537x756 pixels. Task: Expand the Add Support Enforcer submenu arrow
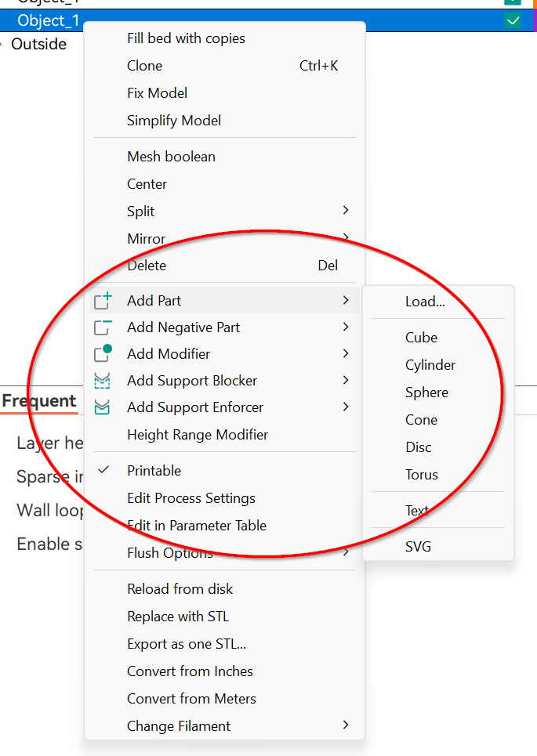tap(346, 407)
